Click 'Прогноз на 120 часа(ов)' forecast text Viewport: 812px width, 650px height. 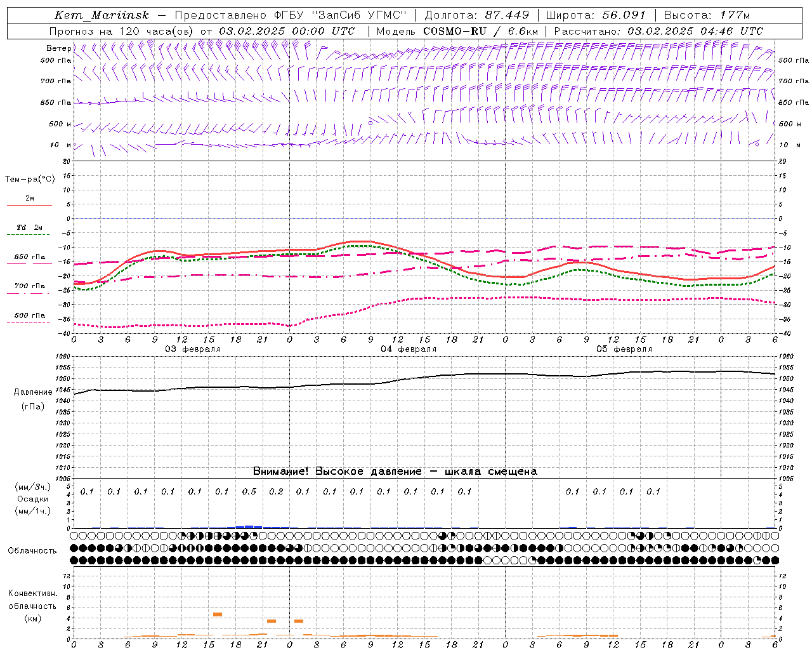pyautogui.click(x=122, y=31)
